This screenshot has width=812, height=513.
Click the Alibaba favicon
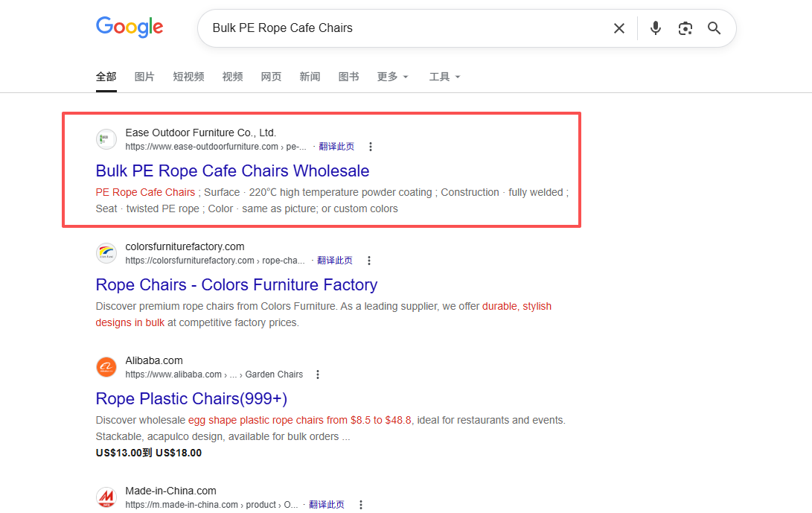tap(106, 367)
